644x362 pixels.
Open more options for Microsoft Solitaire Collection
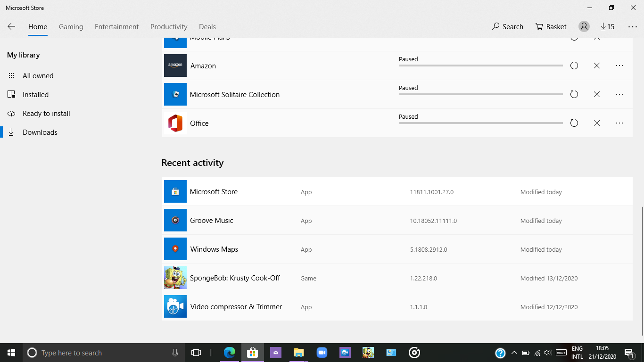(619, 95)
